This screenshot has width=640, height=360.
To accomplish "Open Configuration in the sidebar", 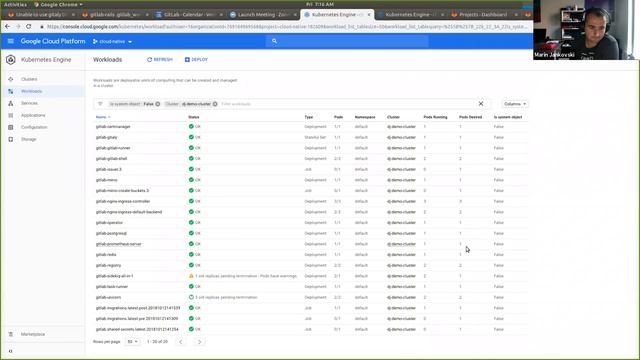I will (34, 127).
